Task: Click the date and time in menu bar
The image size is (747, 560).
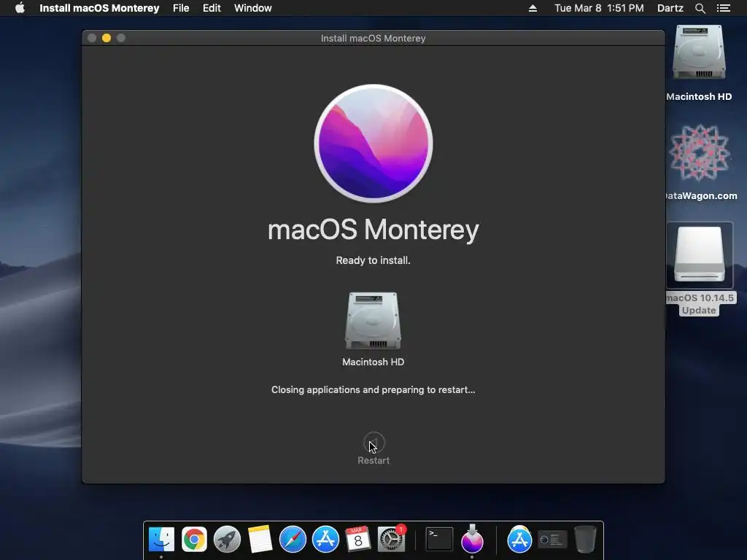Action: [x=599, y=8]
